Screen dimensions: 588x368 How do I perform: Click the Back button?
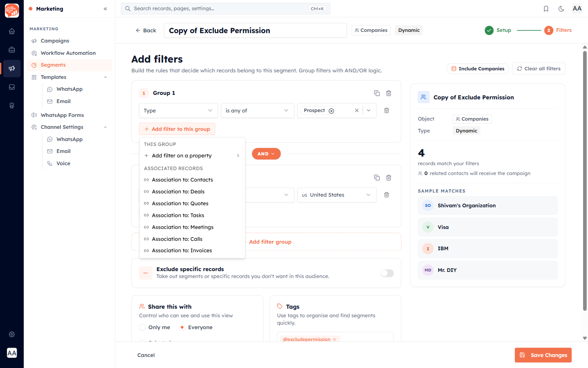146,30
